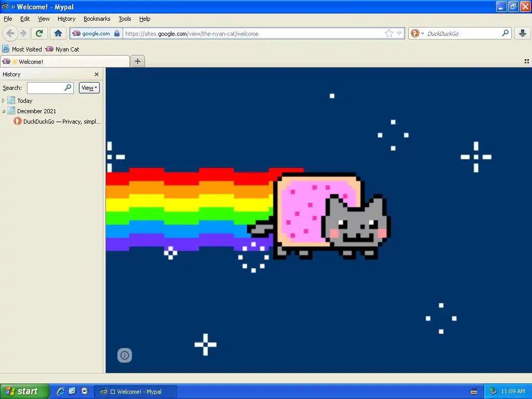Open the View menu
The height and width of the screenshot is (399, 532).
point(44,19)
